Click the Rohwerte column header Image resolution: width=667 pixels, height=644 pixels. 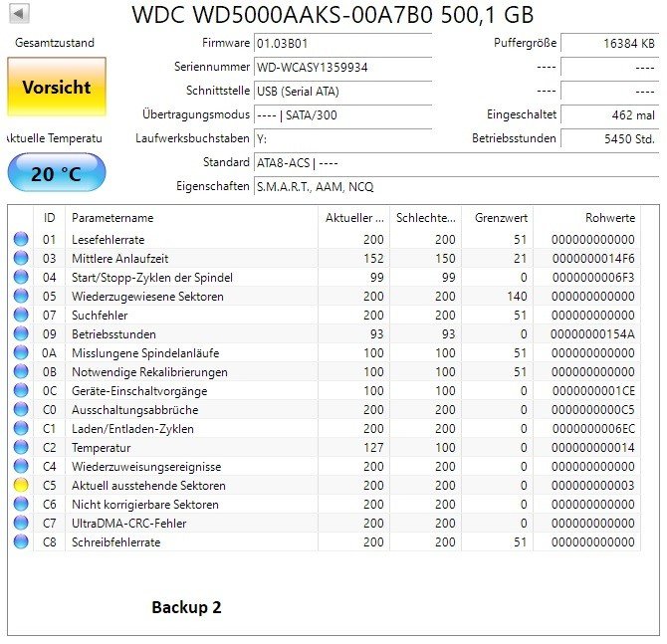tap(587, 218)
